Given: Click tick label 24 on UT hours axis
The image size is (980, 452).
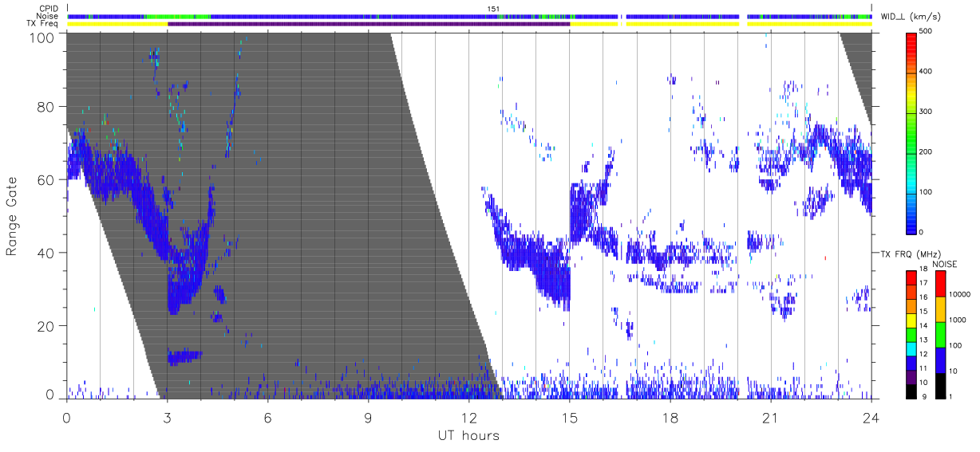Looking at the screenshot, I should (871, 418).
